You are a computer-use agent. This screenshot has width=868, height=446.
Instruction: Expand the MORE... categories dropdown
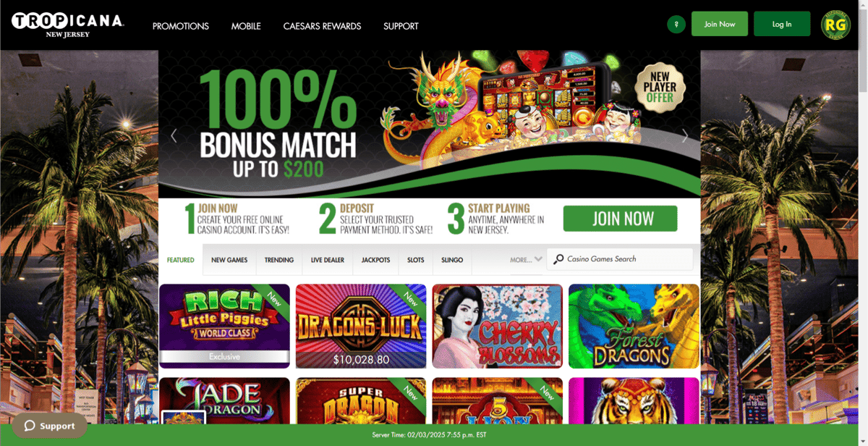coord(526,259)
